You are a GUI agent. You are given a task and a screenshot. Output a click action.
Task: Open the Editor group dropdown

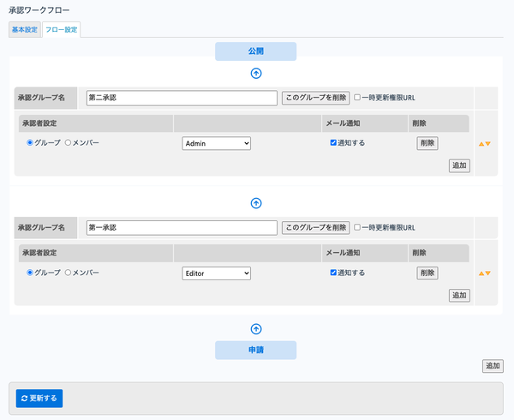[x=217, y=273]
